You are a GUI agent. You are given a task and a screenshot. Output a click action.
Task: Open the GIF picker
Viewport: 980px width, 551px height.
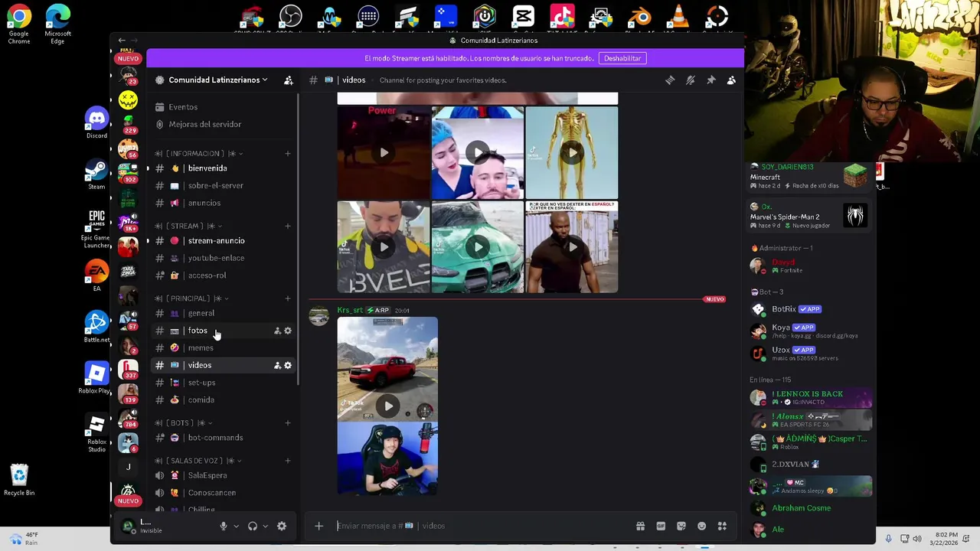(x=661, y=526)
